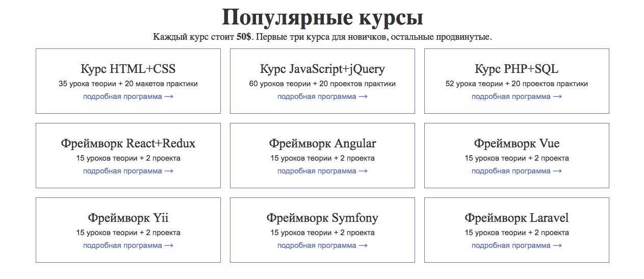Click the 'Фреймворк Laravel' title
The image size is (644, 279).
point(517,218)
